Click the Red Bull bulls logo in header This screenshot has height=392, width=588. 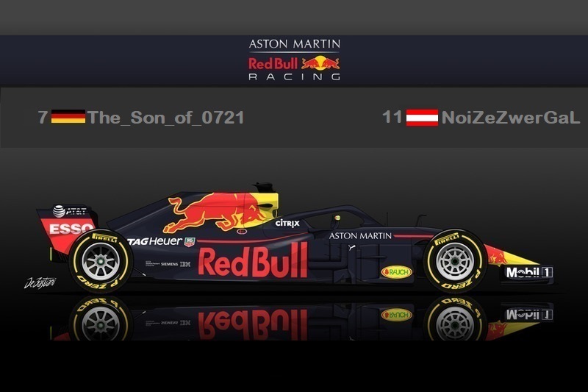[320, 63]
